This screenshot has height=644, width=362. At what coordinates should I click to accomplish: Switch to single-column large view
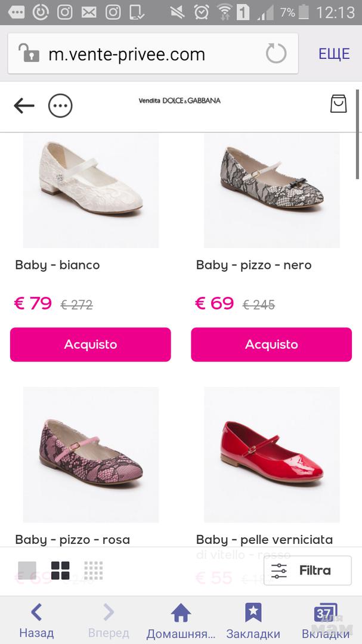[x=27, y=571]
